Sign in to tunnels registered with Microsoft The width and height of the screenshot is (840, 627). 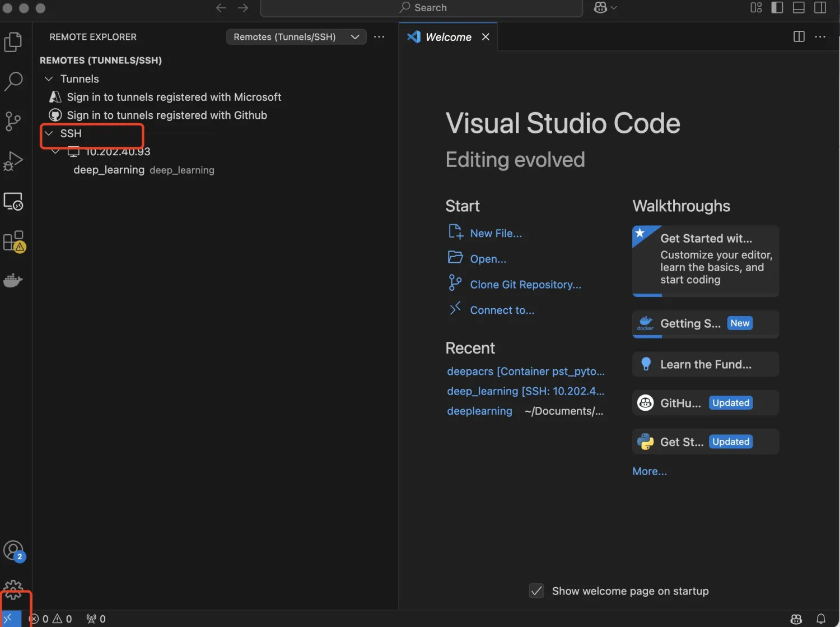click(174, 97)
